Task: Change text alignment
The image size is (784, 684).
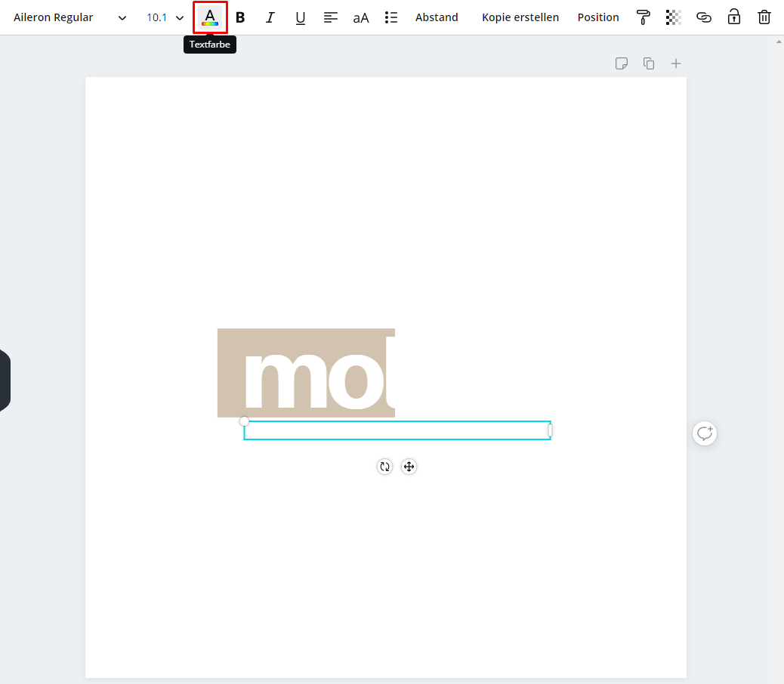Action: [331, 17]
